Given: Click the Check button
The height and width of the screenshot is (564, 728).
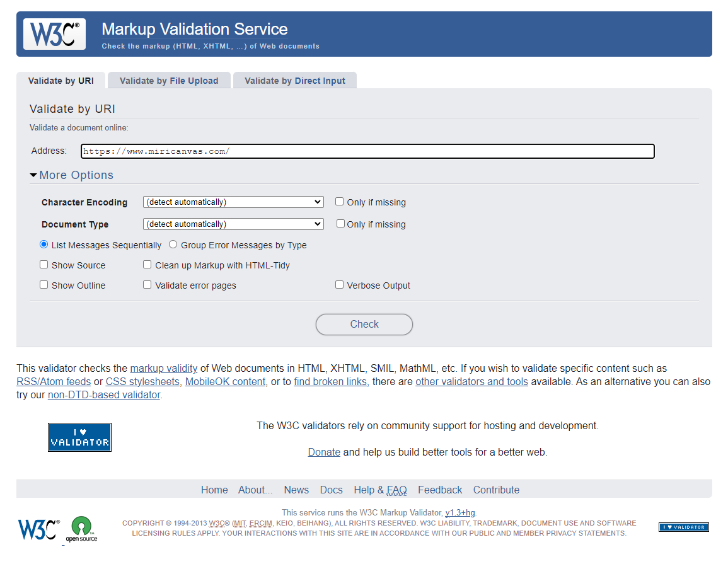Looking at the screenshot, I should 364,325.
